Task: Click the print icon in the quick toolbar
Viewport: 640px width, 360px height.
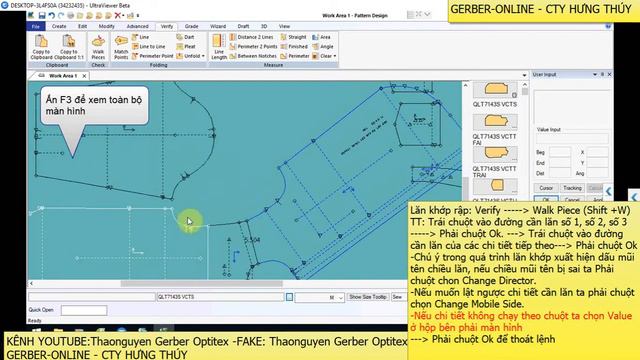Action: pyautogui.click(x=71, y=16)
